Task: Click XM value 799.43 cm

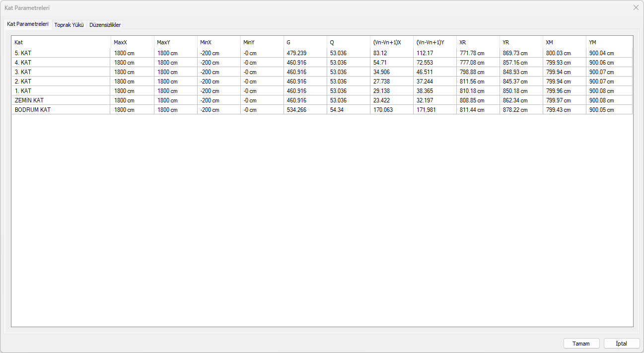Action: tap(564, 110)
